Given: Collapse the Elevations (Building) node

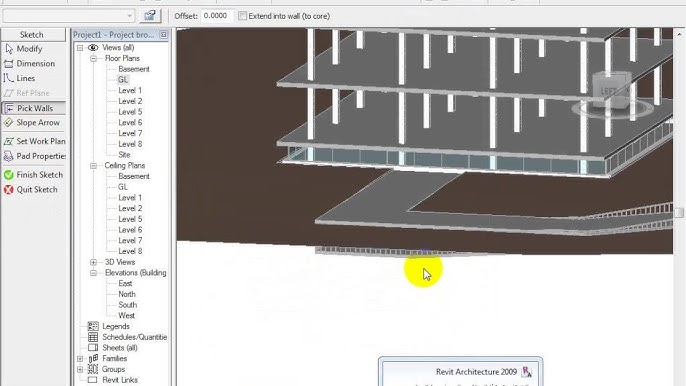Looking at the screenshot, I should [x=94, y=273].
